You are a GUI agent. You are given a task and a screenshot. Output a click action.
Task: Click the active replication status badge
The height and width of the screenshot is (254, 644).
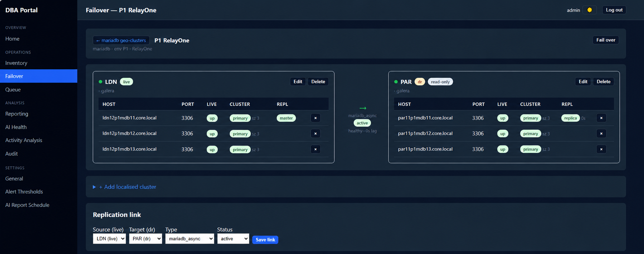click(x=362, y=123)
